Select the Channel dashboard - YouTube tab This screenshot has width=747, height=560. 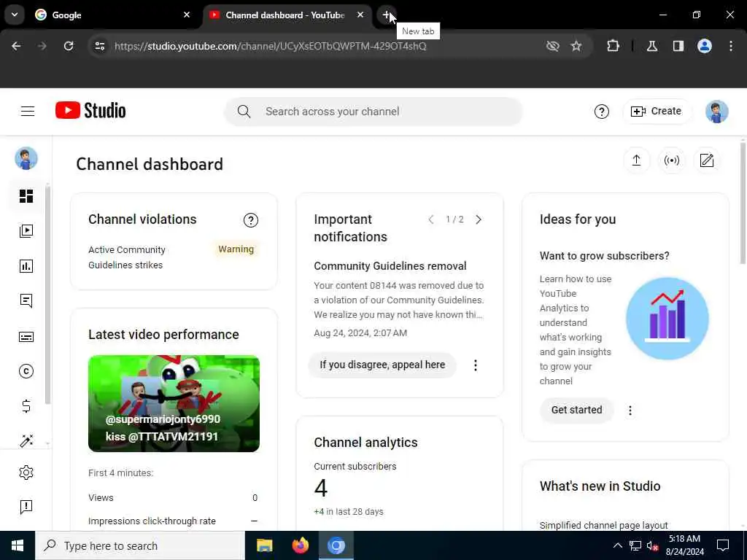285,15
